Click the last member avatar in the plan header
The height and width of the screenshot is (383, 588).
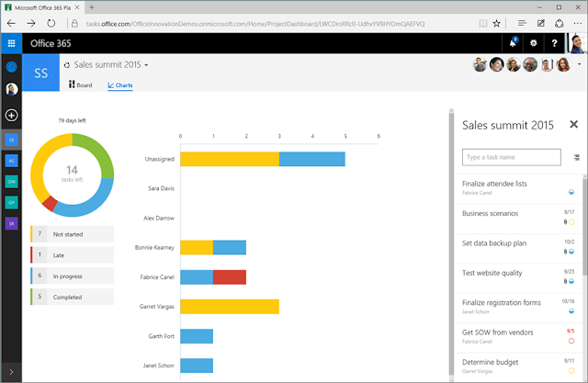click(563, 65)
